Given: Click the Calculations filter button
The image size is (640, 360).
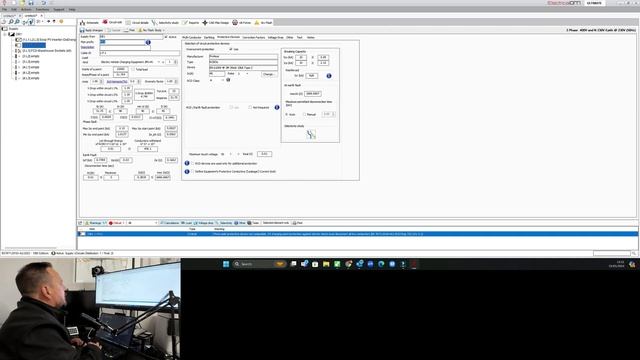Looking at the screenshot, I should (169, 223).
